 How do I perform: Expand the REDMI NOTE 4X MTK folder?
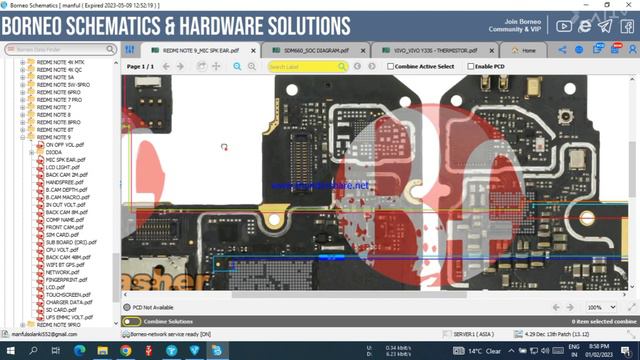(22, 62)
